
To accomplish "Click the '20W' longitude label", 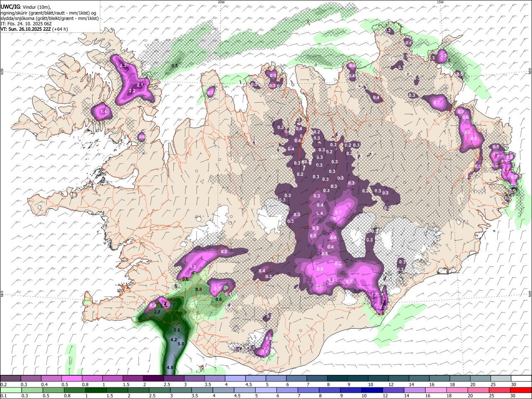I will [221, 2].
